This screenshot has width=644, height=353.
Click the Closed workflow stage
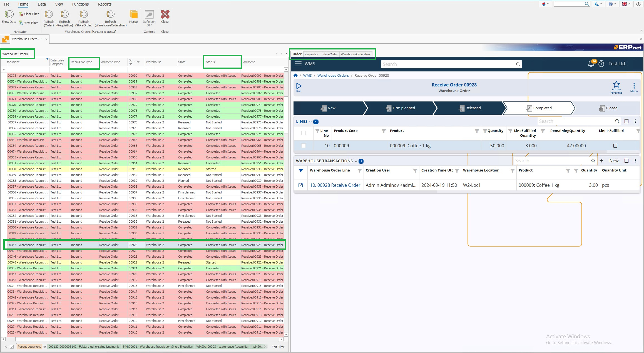pos(608,108)
